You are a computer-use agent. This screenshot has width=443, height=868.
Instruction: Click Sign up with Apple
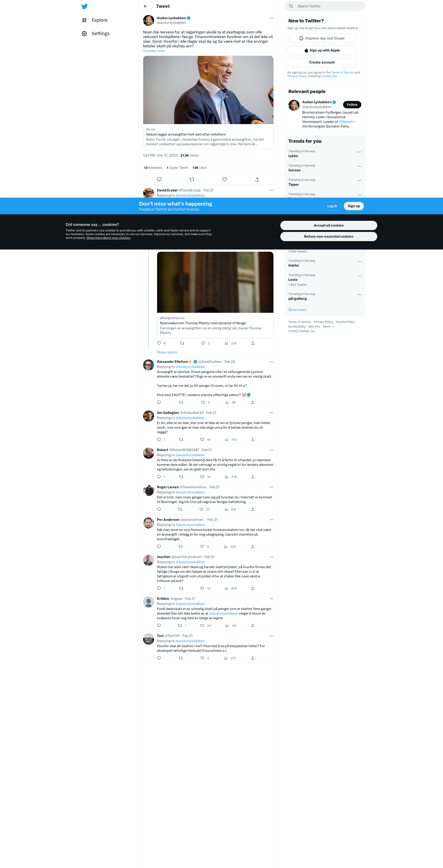(x=322, y=51)
